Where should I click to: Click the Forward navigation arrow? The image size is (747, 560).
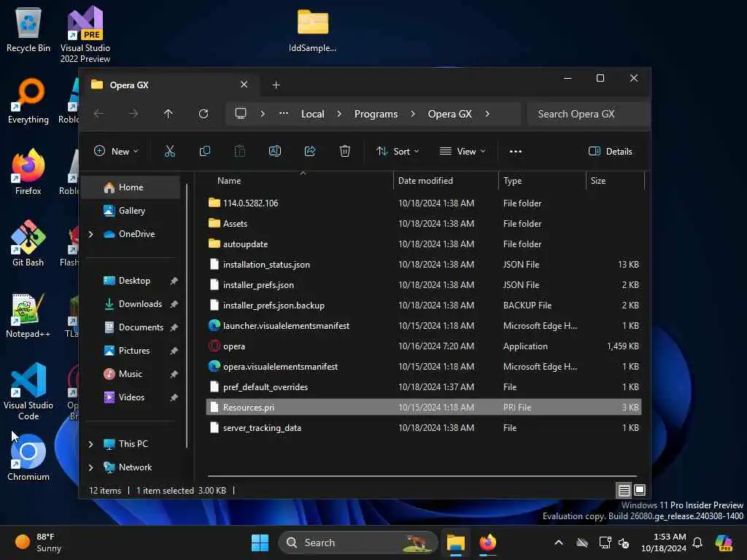[134, 114]
